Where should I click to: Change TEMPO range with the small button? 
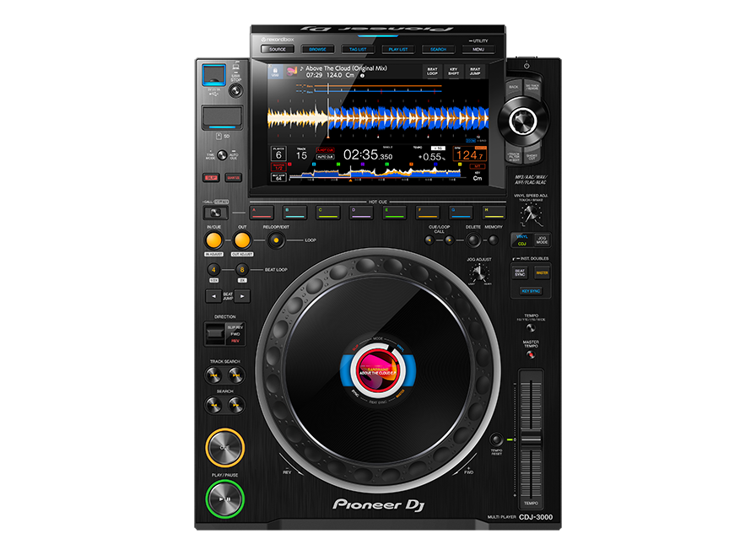(x=531, y=328)
